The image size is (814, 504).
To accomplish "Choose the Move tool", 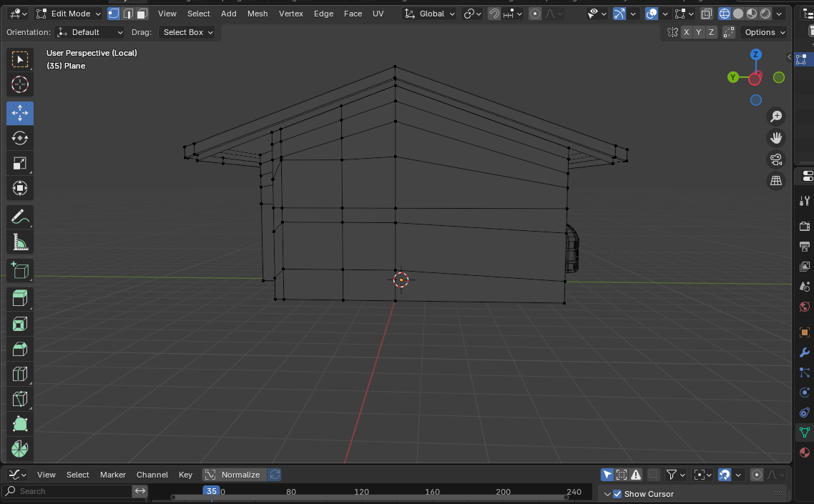I will [20, 113].
